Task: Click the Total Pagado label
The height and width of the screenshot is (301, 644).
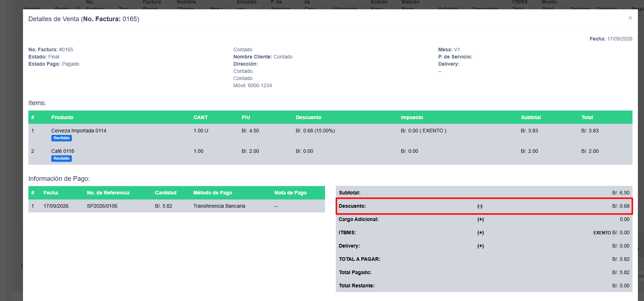Action: click(355, 272)
